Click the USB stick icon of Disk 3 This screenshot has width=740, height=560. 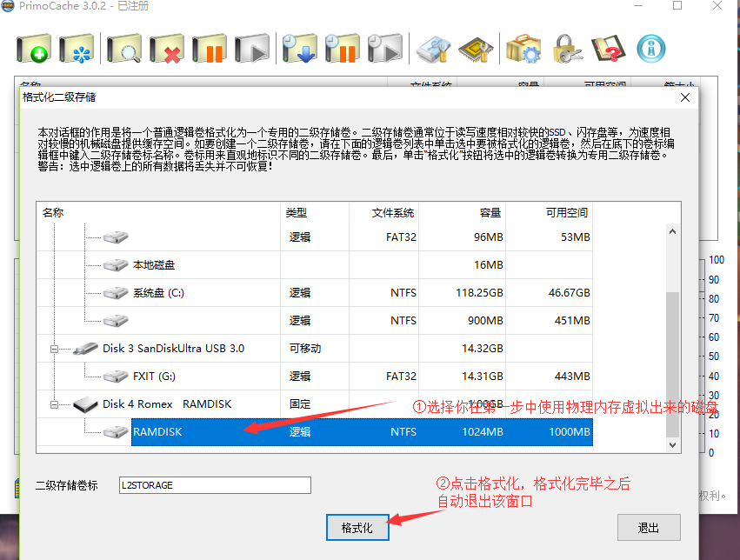(x=85, y=348)
